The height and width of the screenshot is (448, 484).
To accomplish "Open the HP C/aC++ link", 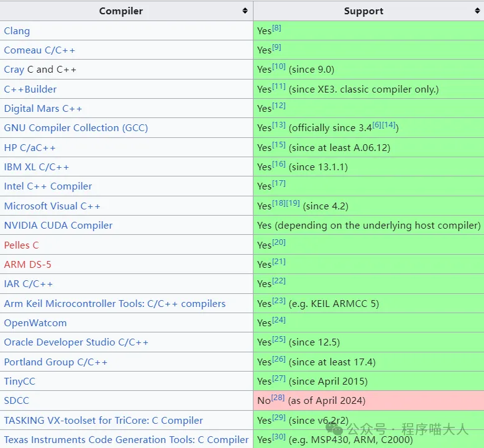I will point(30,148).
